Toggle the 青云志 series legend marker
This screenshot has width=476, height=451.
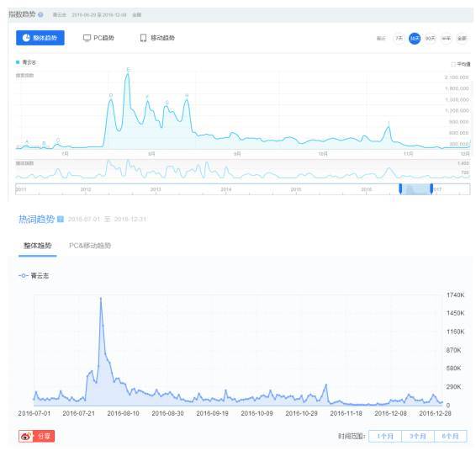(x=24, y=276)
